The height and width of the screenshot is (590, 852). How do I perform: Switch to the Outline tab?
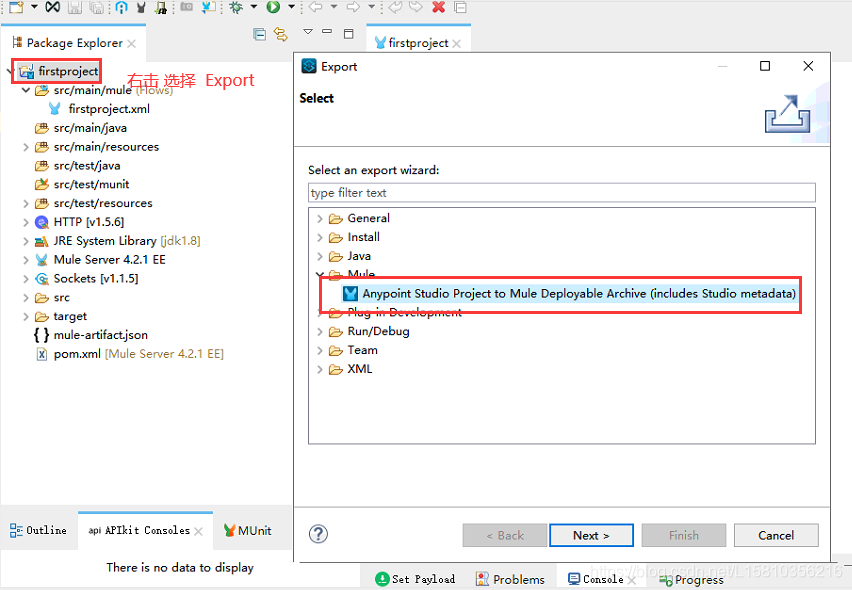(x=38, y=530)
